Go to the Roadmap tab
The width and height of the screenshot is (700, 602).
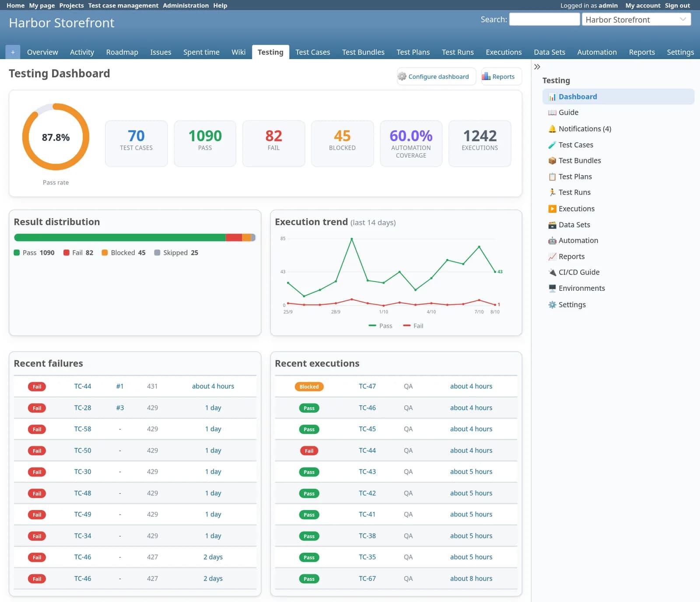pos(122,52)
